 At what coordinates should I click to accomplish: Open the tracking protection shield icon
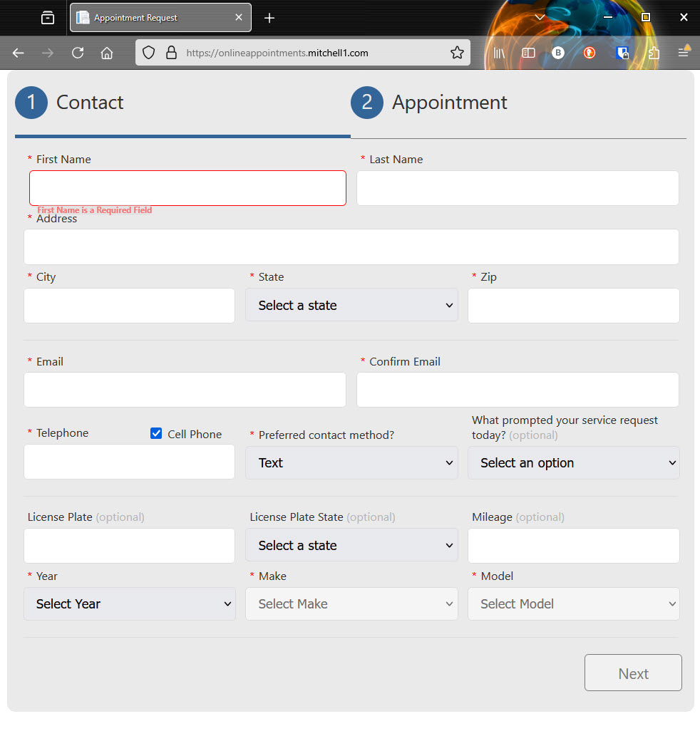click(x=148, y=53)
